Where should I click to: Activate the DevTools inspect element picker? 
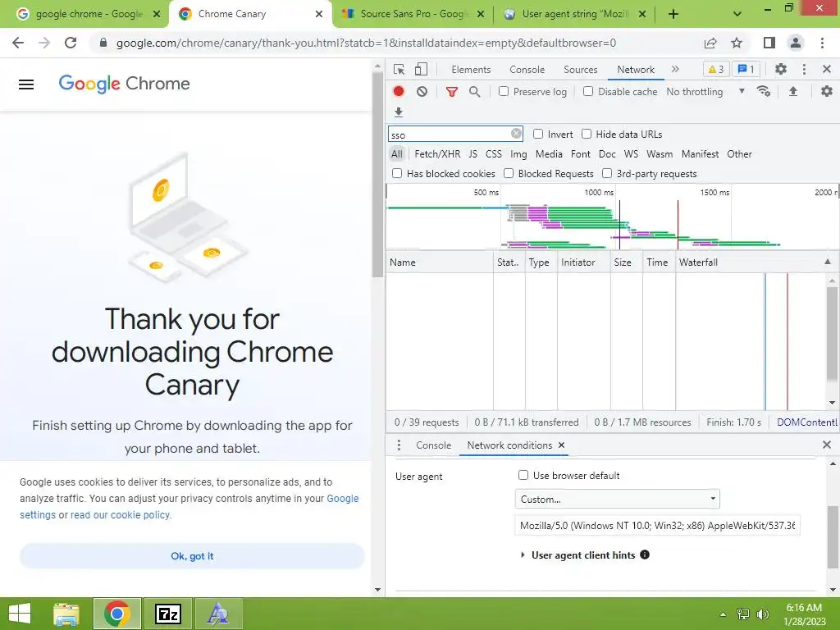coord(399,69)
